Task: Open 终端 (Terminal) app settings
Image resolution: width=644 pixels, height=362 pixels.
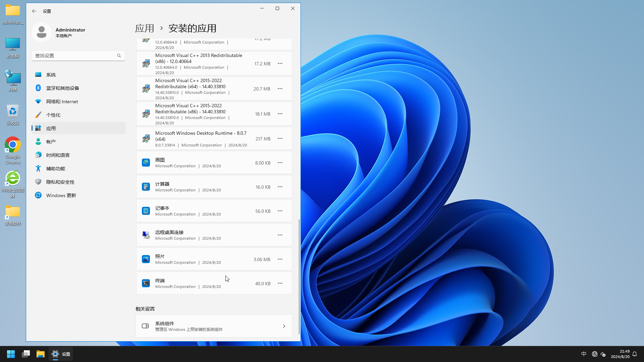Action: [x=280, y=283]
